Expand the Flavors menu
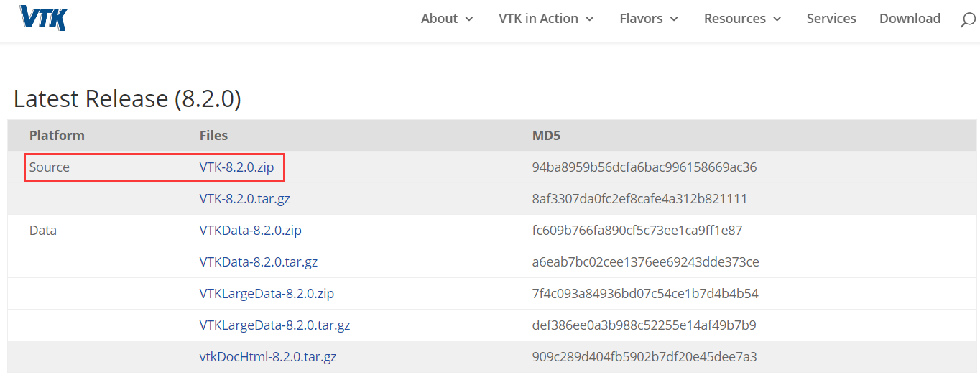Image resolution: width=980 pixels, height=375 pixels. click(x=649, y=19)
